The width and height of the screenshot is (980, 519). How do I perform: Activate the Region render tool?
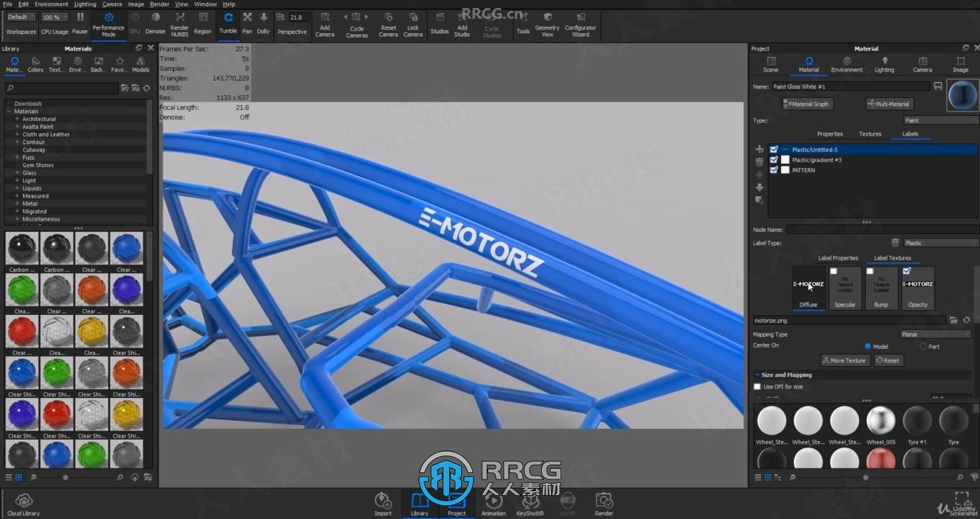point(203,22)
